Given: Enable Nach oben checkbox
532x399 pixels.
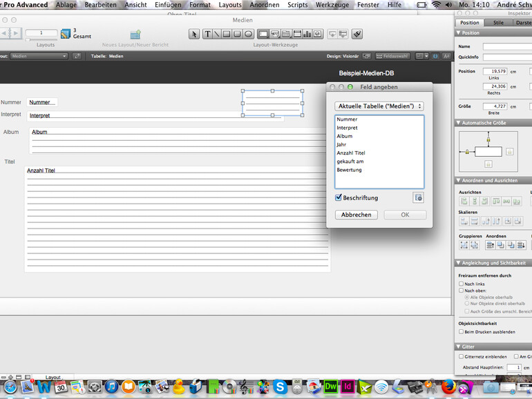Looking at the screenshot, I should 461,291.
